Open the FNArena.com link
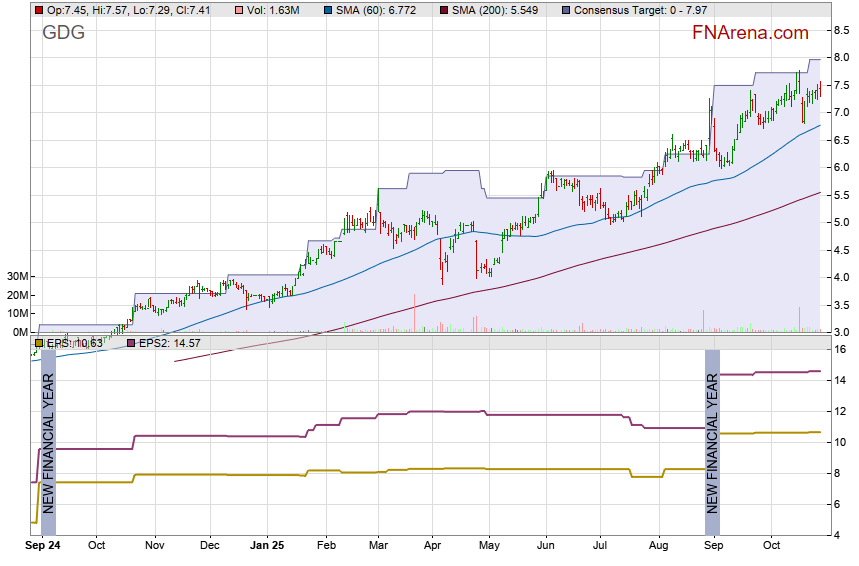Screen dimensions: 859x566 pos(750,33)
